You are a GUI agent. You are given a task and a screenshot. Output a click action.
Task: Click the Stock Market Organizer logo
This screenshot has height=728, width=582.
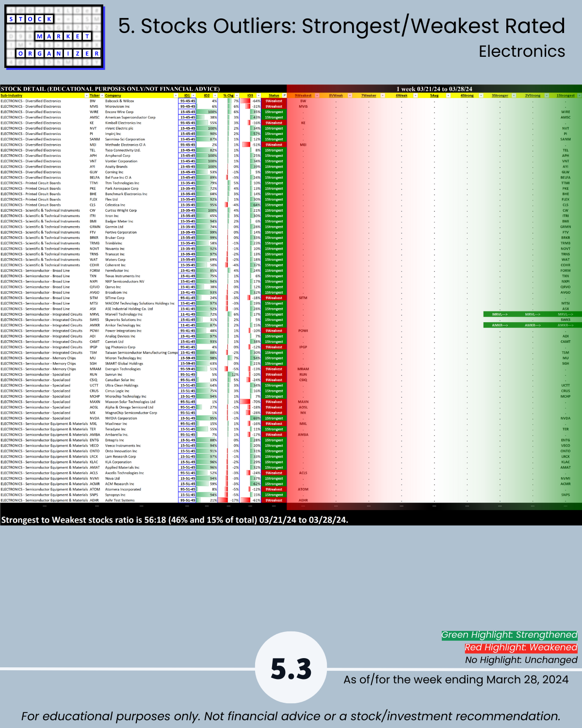[x=54, y=37]
